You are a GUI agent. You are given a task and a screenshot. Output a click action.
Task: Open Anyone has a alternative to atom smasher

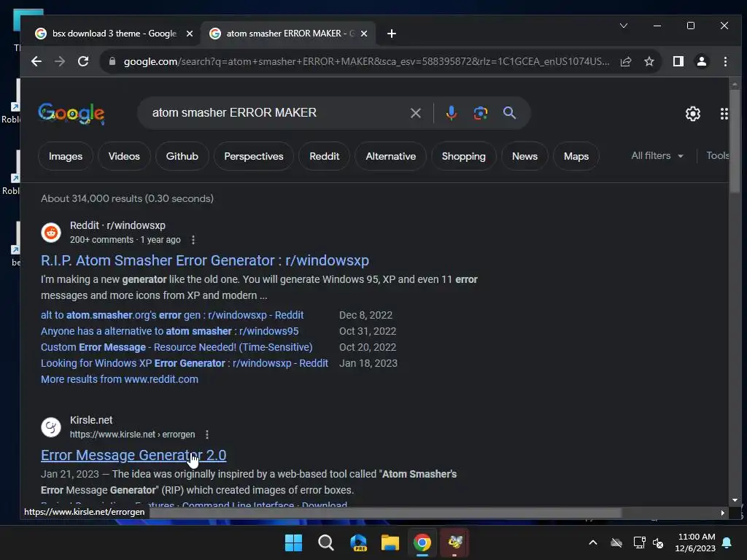point(169,332)
